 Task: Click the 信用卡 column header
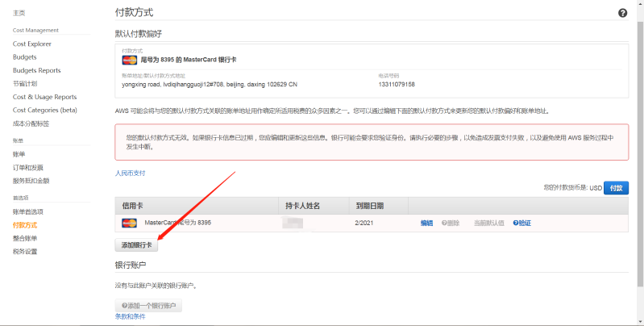coord(197,206)
